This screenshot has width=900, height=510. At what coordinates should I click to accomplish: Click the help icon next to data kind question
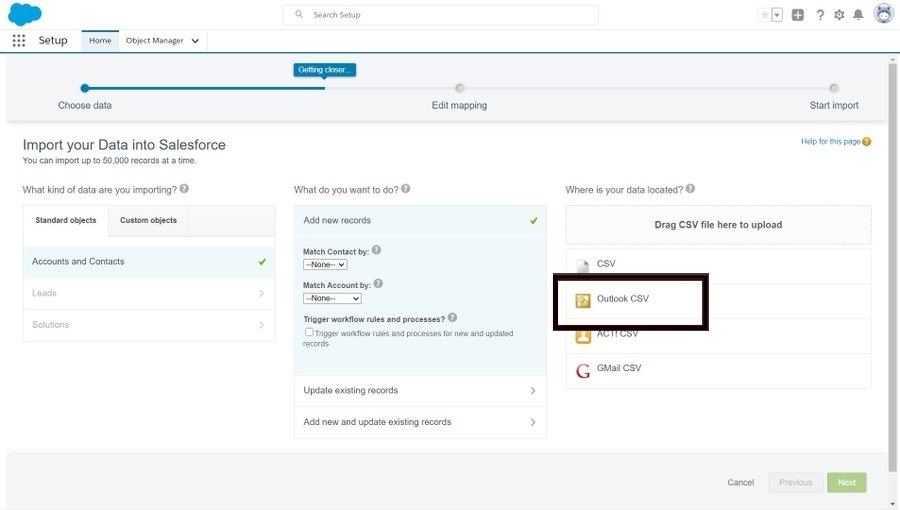184,188
